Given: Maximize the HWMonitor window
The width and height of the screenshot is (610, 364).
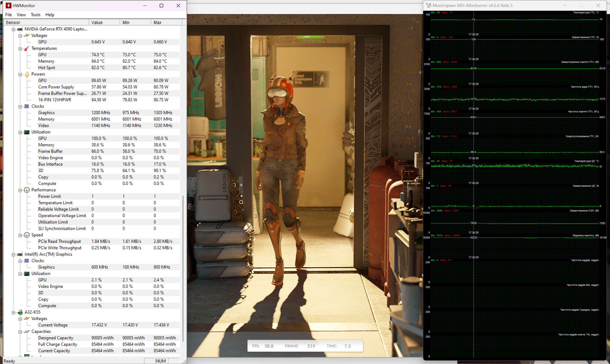Looking at the screenshot, I should [x=161, y=5].
